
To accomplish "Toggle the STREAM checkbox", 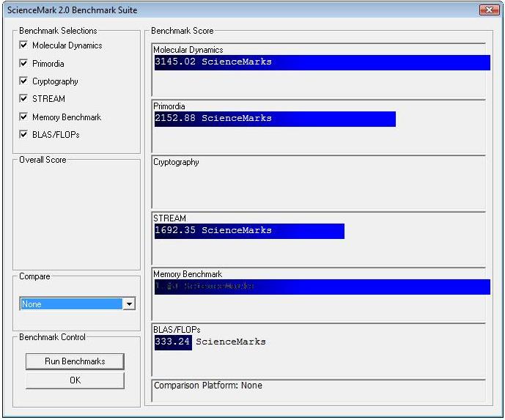I will (23, 98).
